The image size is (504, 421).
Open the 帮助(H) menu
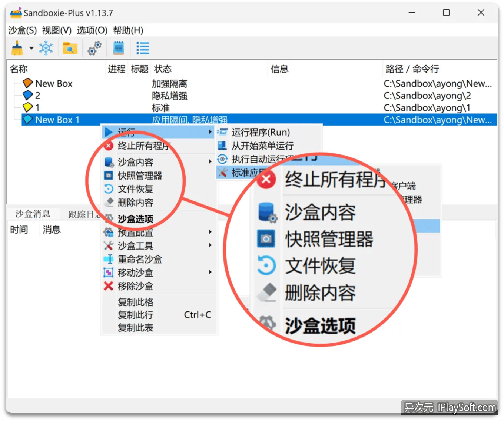tap(128, 30)
